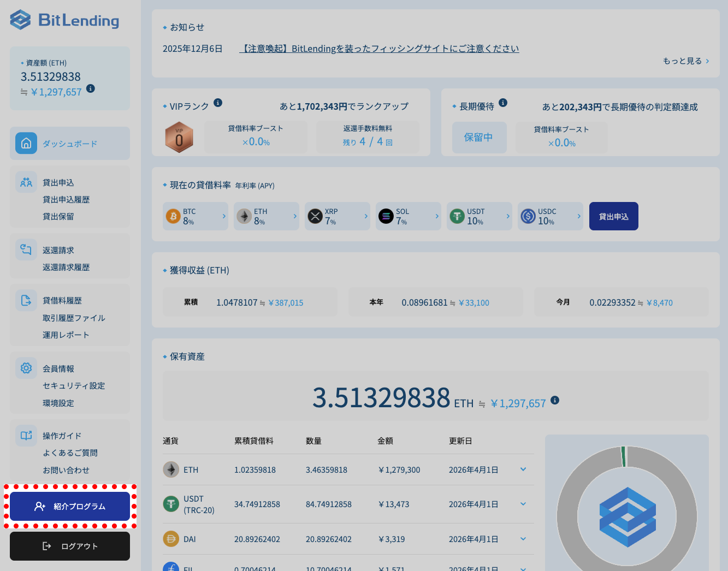
Task: Click the VIP 0 rank badge
Action: click(x=179, y=137)
